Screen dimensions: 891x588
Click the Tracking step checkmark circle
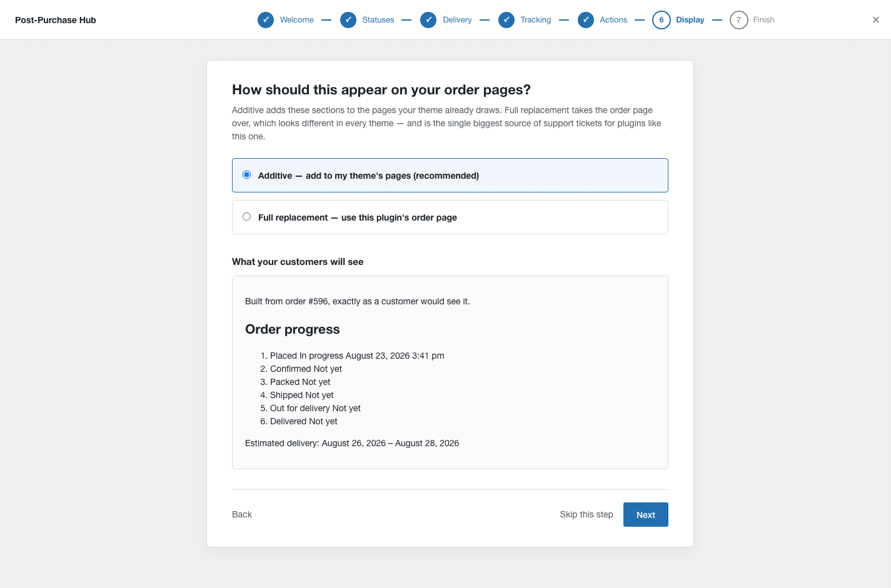click(506, 20)
